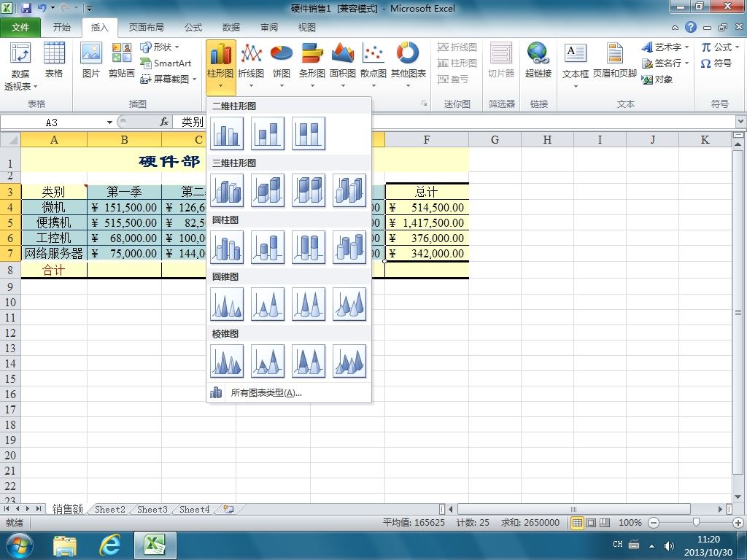Viewport: 747px width, 560px height.
Task: Choose the 3D 100% stacked column chart
Action: coord(309,190)
